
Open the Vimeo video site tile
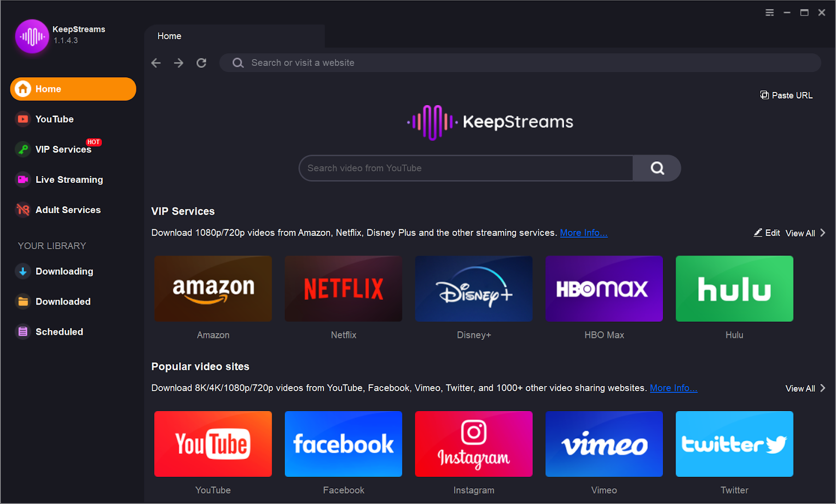[x=604, y=444]
